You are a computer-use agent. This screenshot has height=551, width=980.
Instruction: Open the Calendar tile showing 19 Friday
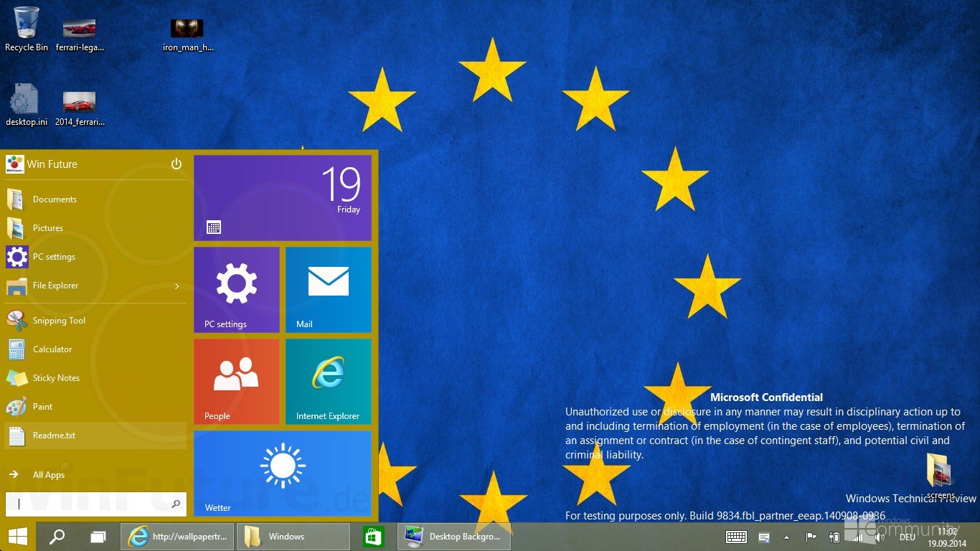click(x=283, y=198)
